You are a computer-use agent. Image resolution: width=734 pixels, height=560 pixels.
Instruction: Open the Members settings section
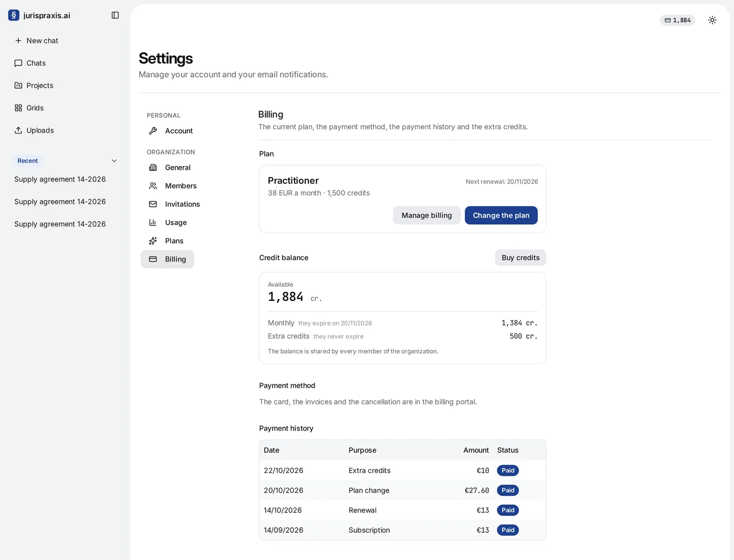tap(173, 186)
